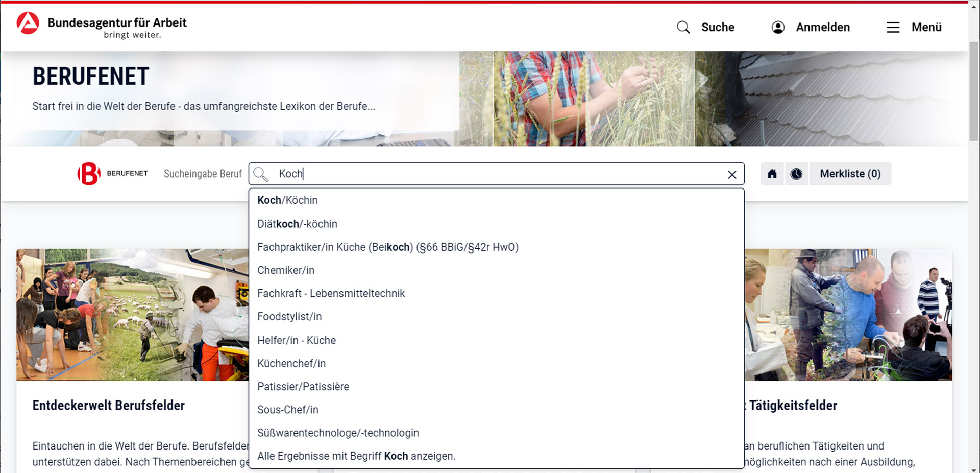Clear the search field with X
The height and width of the screenshot is (473, 980).
(x=731, y=175)
